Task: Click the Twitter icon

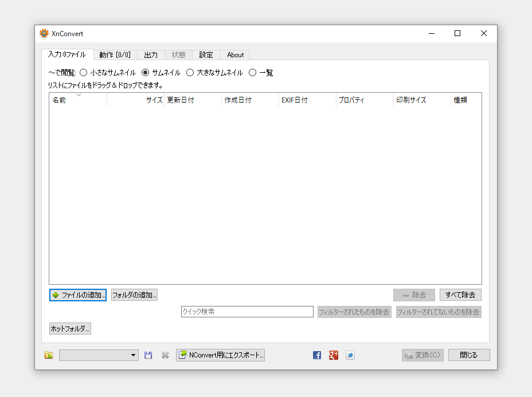Action: (x=350, y=355)
